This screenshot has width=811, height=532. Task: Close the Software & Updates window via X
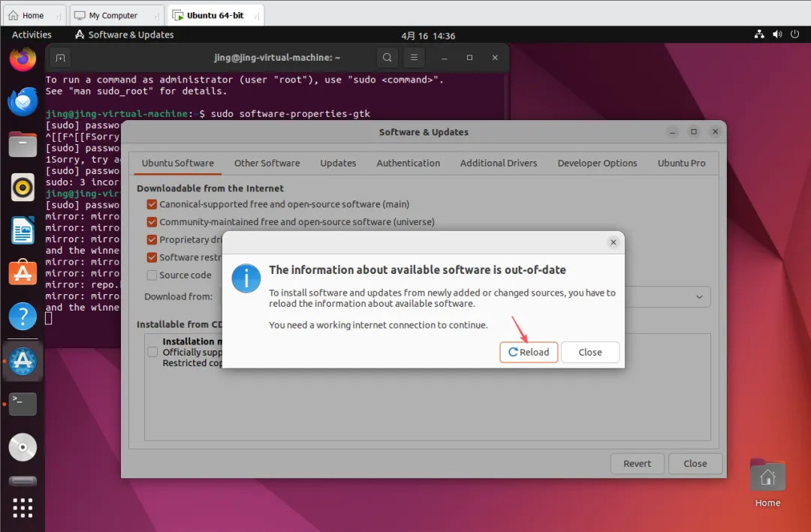(x=716, y=132)
